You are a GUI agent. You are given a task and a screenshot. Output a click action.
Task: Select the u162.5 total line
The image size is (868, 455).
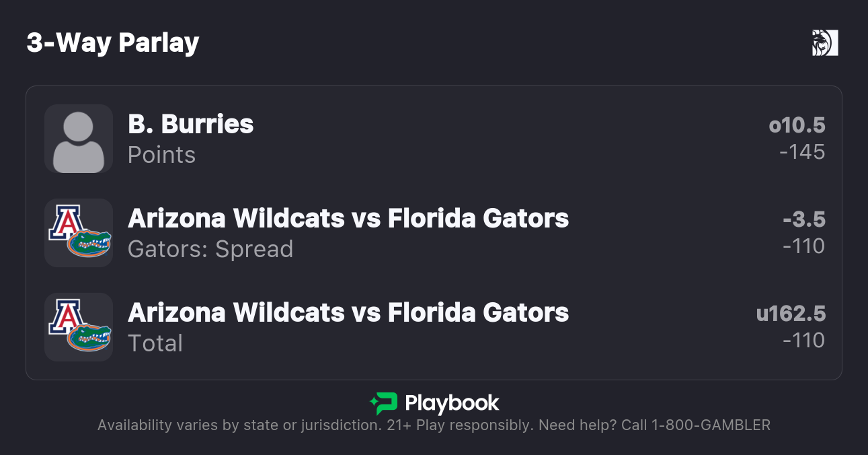pos(791,314)
